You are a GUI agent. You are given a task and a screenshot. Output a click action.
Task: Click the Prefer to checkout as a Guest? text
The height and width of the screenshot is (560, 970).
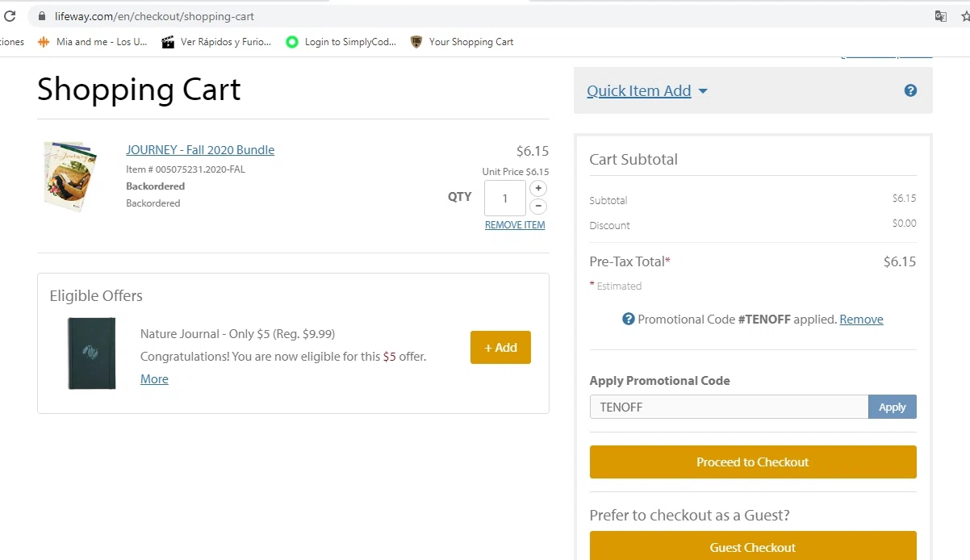[690, 515]
